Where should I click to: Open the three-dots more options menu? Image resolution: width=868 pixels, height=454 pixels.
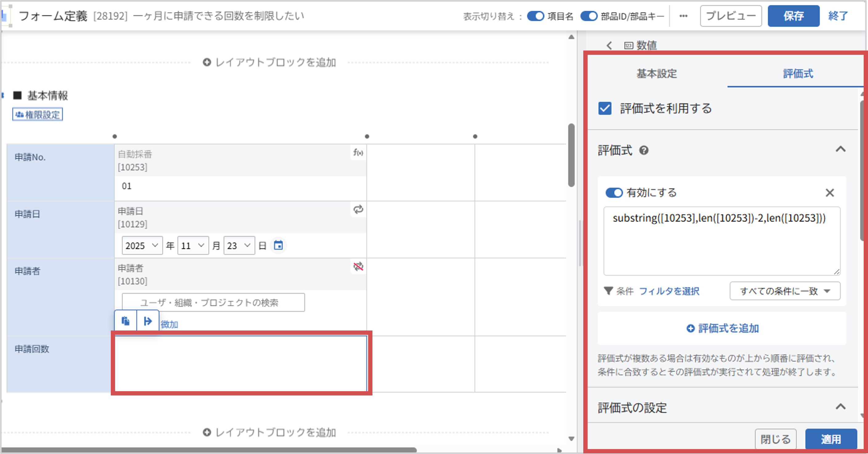coord(683,16)
